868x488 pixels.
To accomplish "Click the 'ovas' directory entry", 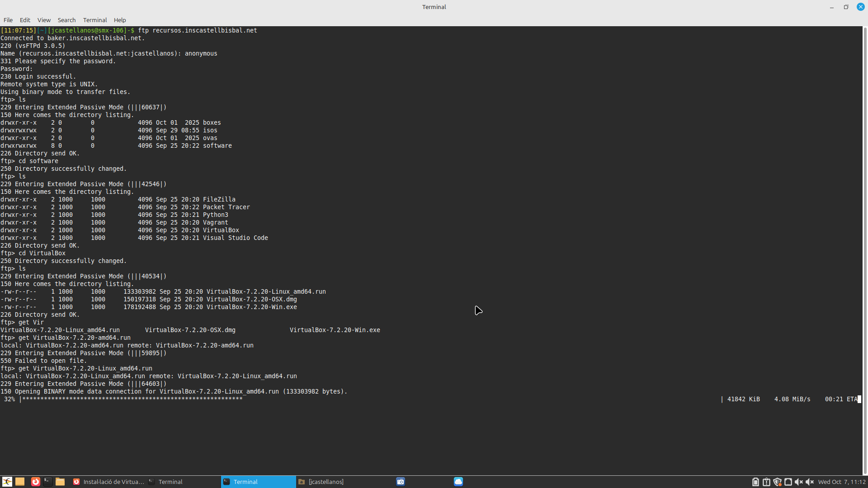I will [x=210, y=138].
